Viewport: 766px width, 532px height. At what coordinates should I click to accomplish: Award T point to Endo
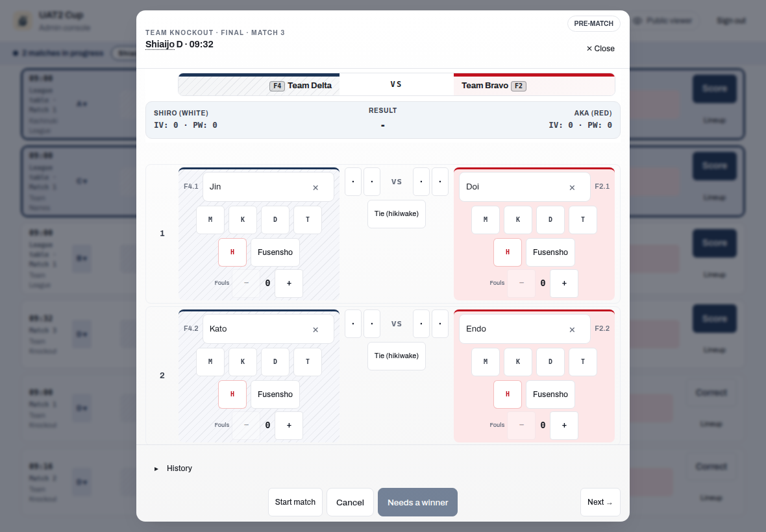[583, 361]
